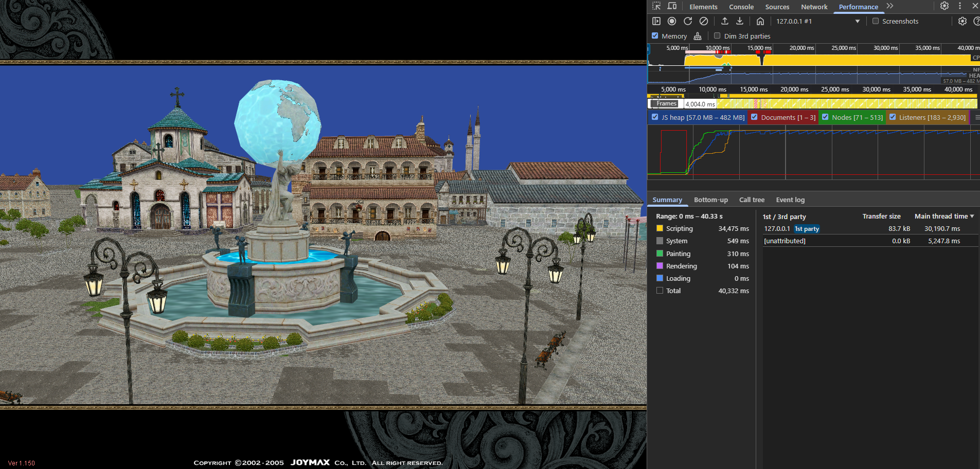Open the Bottom-up tab
This screenshot has height=469, width=980.
711,200
